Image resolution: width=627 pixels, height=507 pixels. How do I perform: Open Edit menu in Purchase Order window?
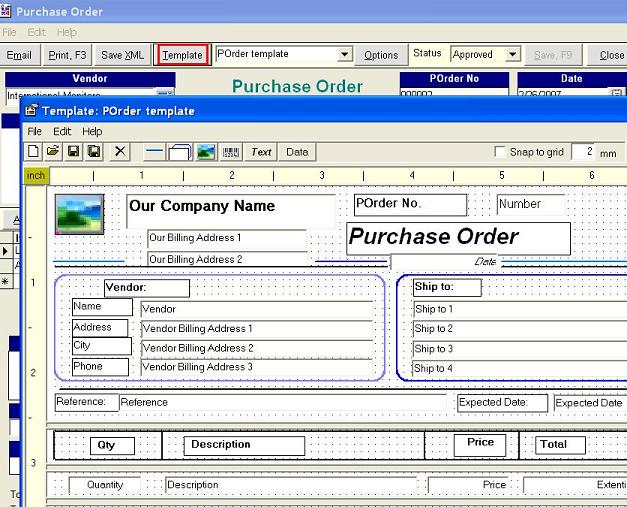(37, 32)
